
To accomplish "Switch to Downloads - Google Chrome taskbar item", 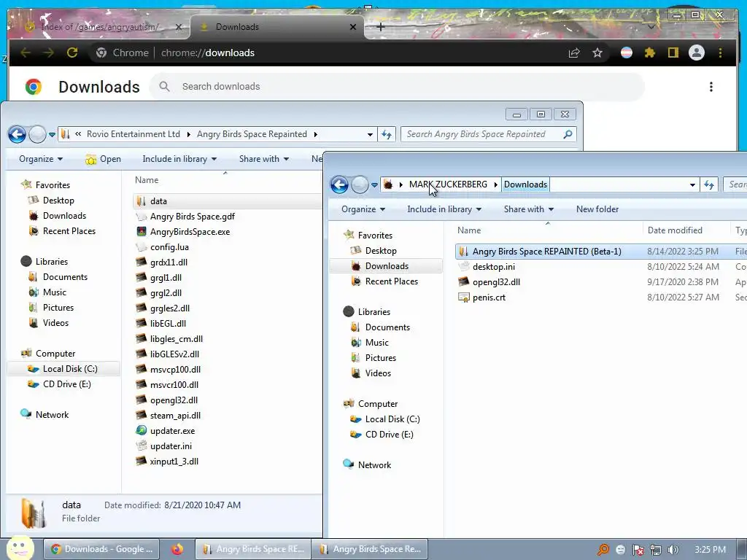I will 101,549.
